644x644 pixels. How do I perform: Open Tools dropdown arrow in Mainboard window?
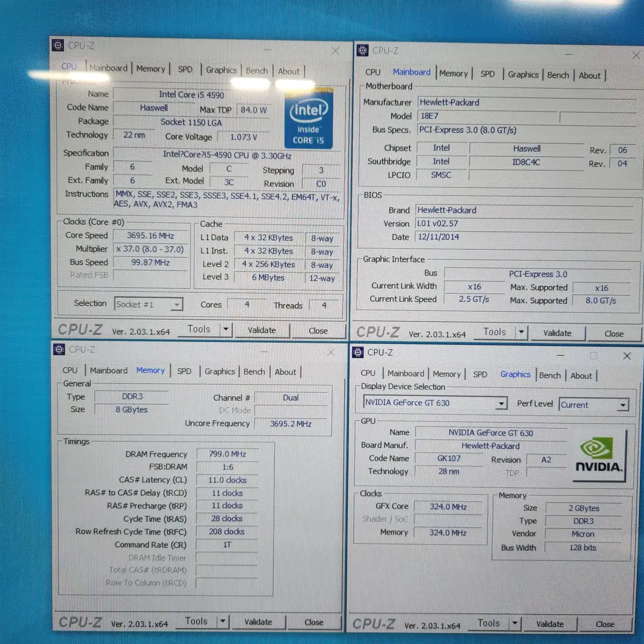[521, 332]
